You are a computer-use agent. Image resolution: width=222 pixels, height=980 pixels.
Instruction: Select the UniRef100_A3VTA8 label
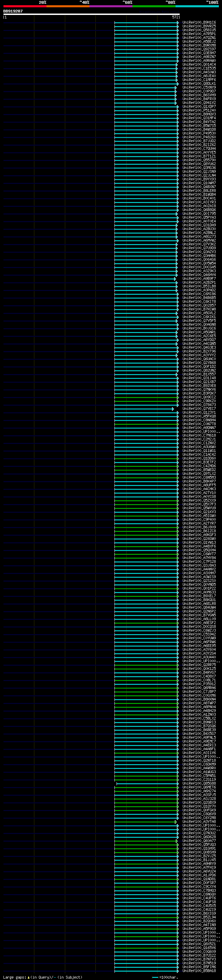click(199, 821)
